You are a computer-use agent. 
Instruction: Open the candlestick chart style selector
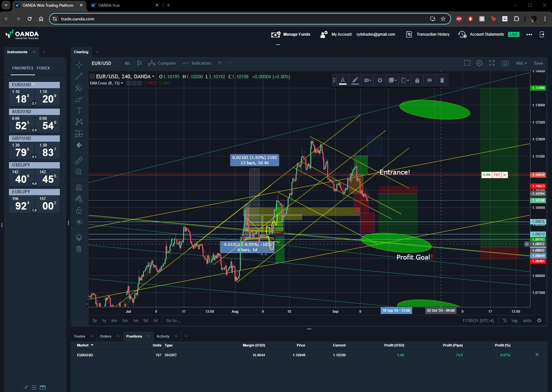click(x=139, y=63)
